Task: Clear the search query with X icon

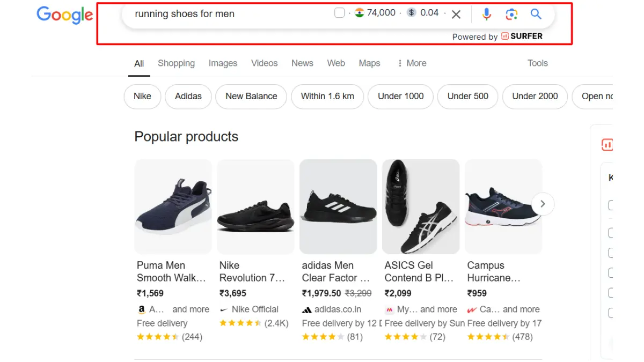Action: [x=456, y=14]
